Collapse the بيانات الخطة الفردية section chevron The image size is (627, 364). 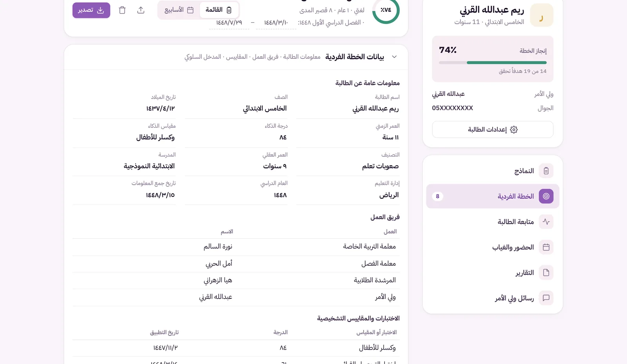(394, 57)
